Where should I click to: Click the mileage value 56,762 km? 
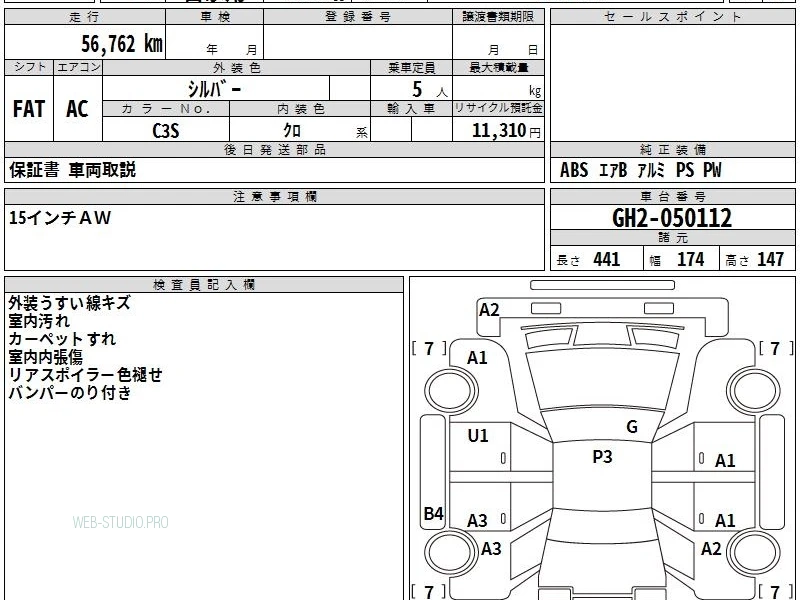(x=122, y=44)
